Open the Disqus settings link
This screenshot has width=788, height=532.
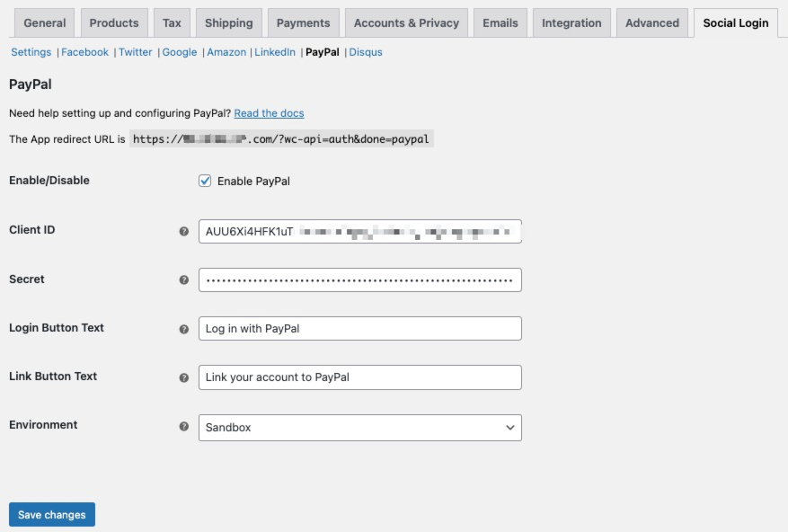point(366,52)
